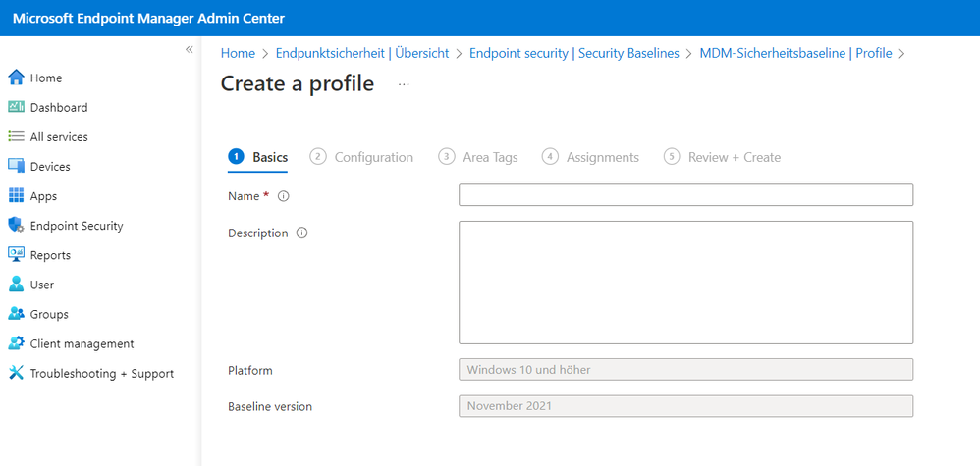
Task: Click the Microsoft Endpoint Manager Admin Center title
Action: (x=148, y=18)
